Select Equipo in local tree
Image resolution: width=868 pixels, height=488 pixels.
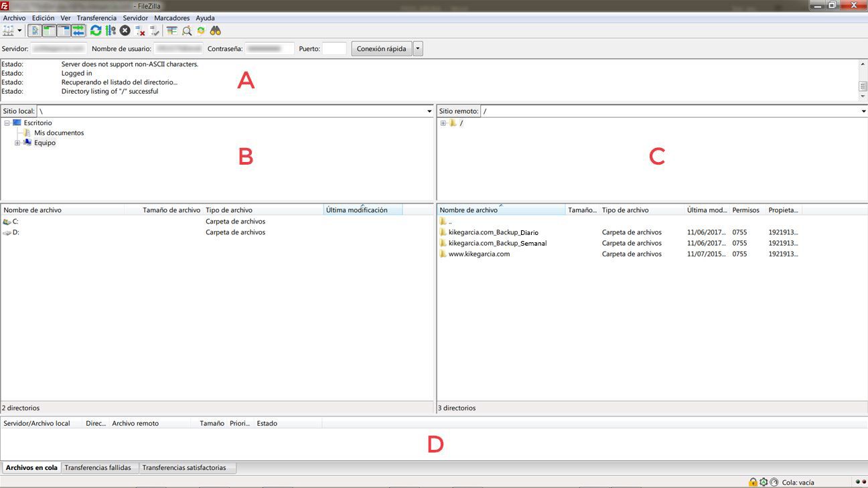pyautogui.click(x=45, y=143)
